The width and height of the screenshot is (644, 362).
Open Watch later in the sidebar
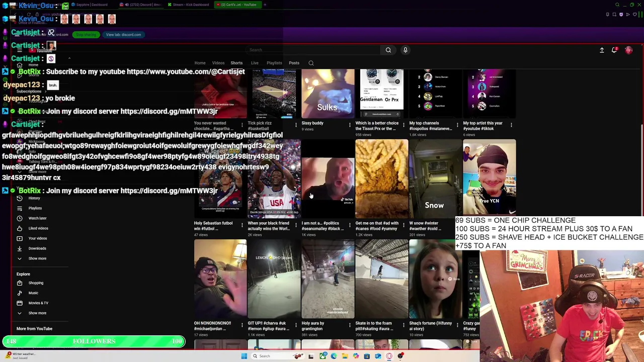37,218
